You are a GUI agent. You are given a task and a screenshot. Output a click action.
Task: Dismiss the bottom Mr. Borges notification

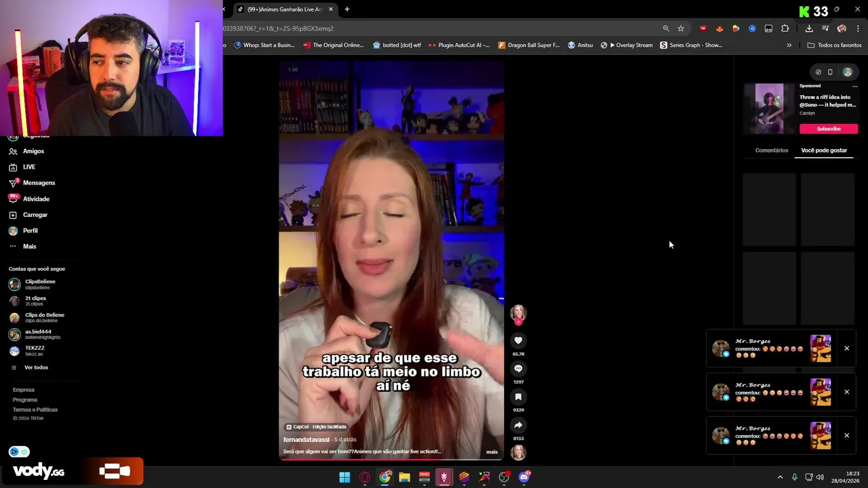coord(846,435)
